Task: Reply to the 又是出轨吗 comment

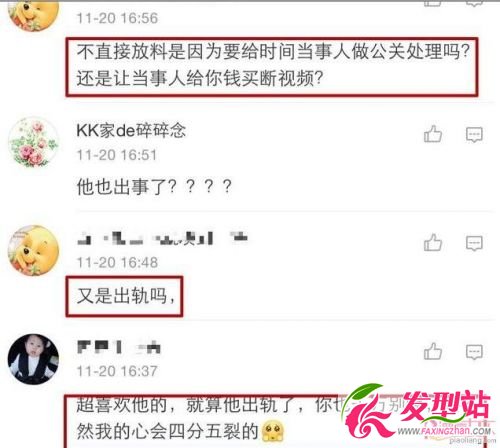Action: pyautogui.click(x=474, y=243)
